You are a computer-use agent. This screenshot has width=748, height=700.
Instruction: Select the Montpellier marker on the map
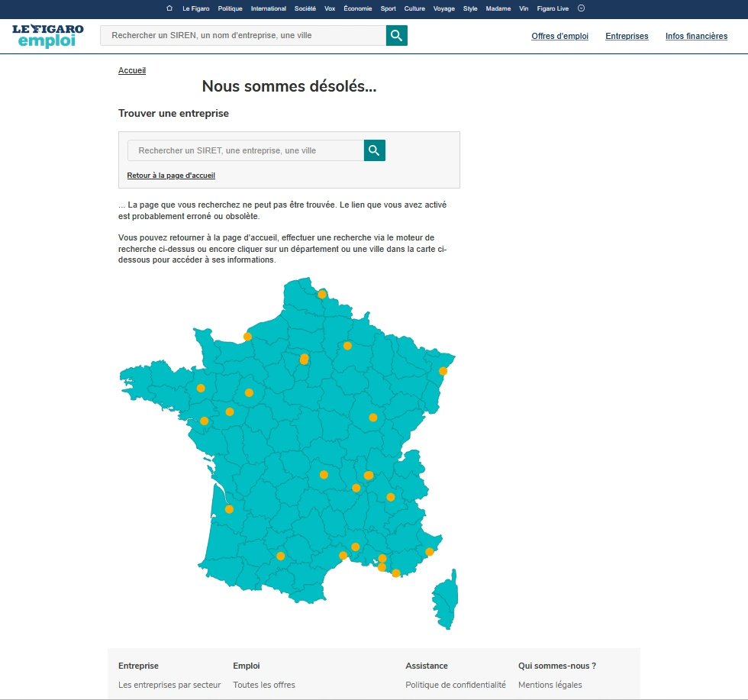pos(343,556)
